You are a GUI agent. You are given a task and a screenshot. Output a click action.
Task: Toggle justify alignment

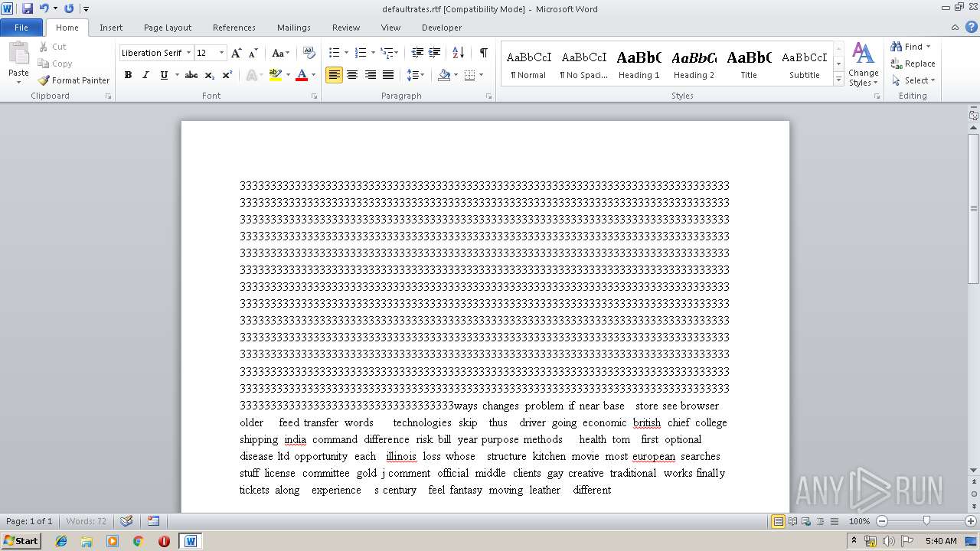tap(388, 75)
